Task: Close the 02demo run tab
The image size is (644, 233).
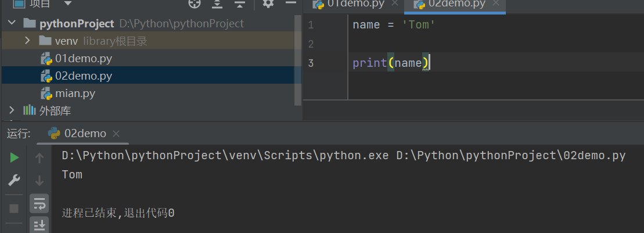Action: (116, 134)
